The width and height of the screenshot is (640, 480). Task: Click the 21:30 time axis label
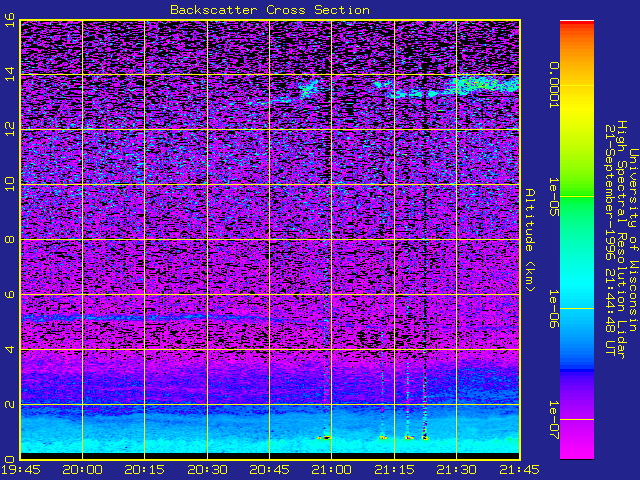[x=456, y=470]
